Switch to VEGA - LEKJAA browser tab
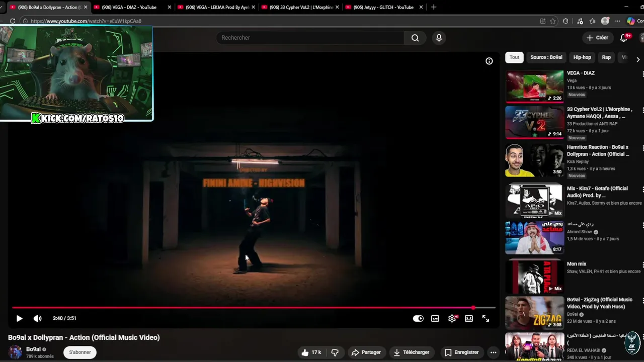The image size is (644, 362). [x=217, y=8]
